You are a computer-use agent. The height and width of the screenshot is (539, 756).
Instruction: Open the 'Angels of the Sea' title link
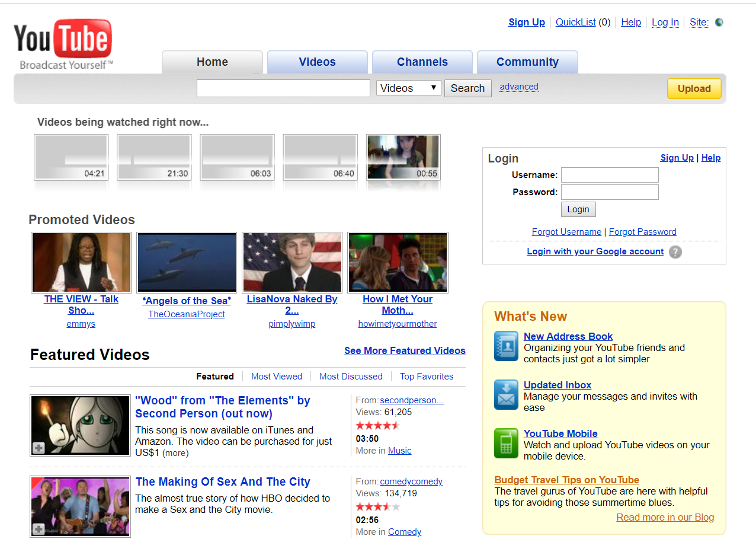tap(187, 301)
